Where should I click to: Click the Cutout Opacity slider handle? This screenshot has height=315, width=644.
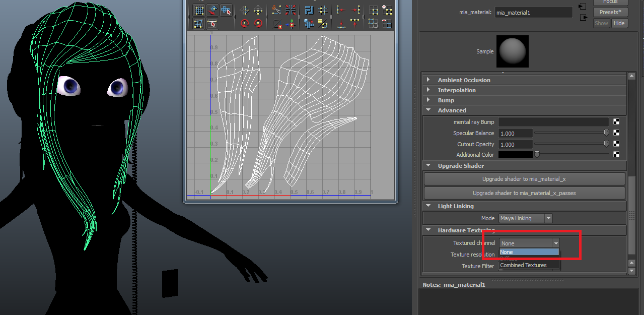[606, 144]
